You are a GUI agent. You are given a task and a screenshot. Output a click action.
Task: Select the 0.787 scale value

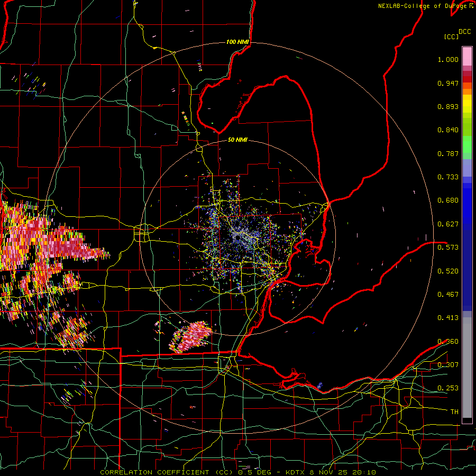pyautogui.click(x=448, y=153)
